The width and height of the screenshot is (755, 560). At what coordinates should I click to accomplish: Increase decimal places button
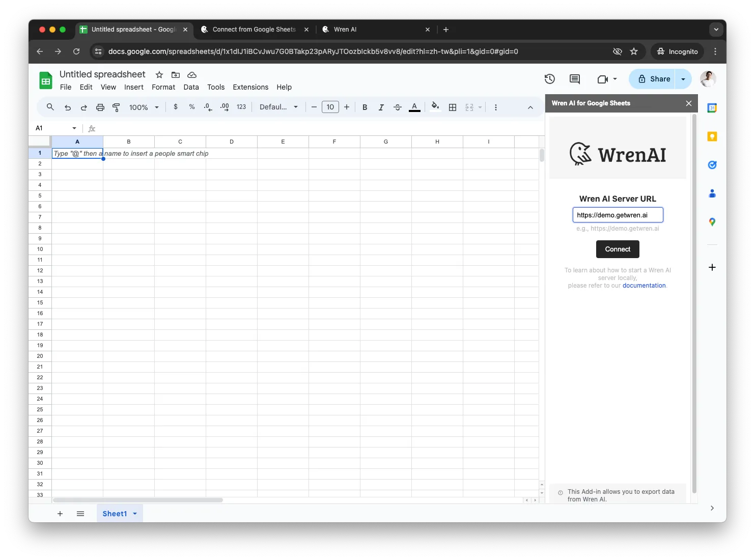[x=225, y=107]
